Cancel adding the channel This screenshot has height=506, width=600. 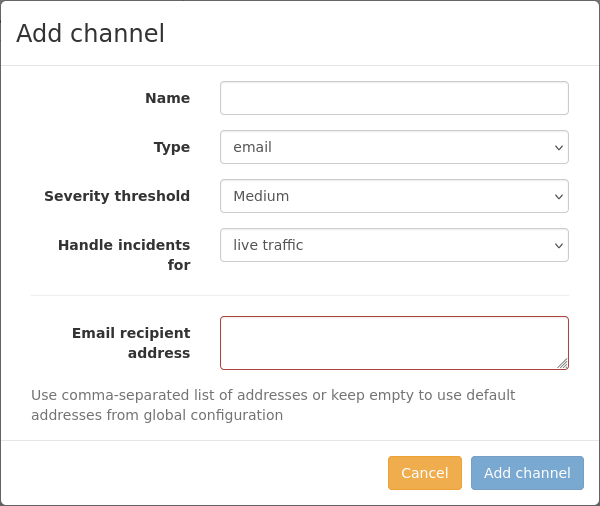425,473
